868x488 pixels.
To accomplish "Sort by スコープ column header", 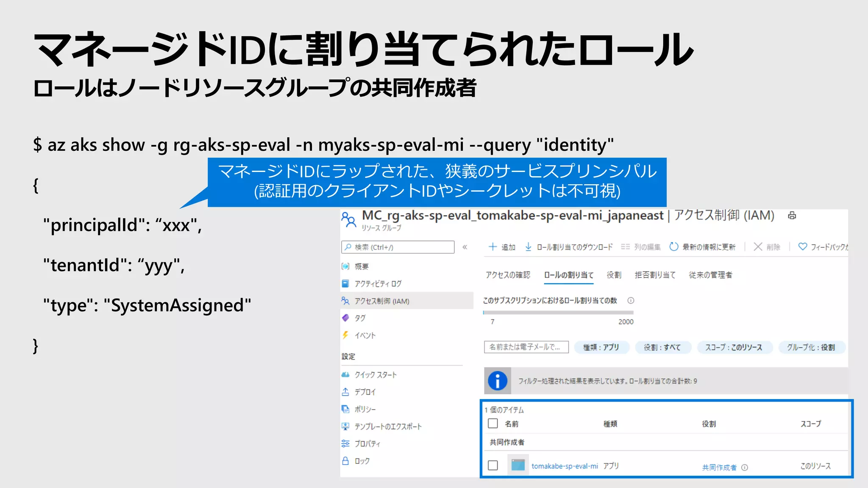I will [x=811, y=424].
